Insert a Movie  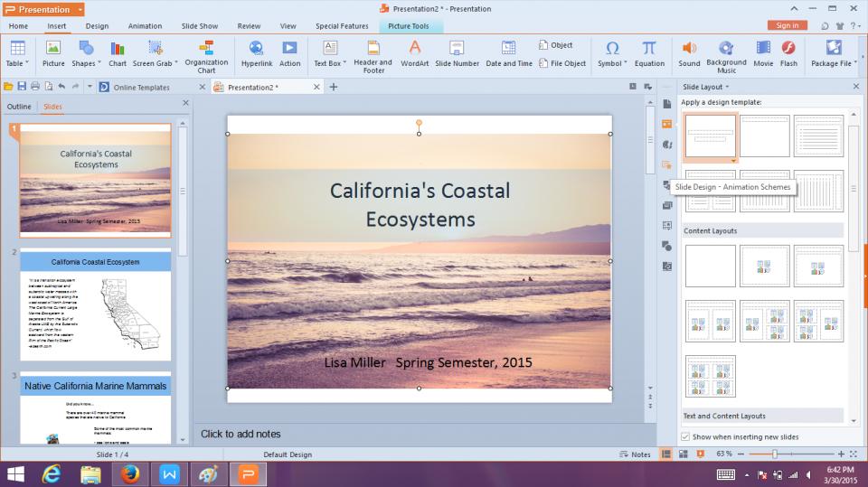tap(763, 54)
